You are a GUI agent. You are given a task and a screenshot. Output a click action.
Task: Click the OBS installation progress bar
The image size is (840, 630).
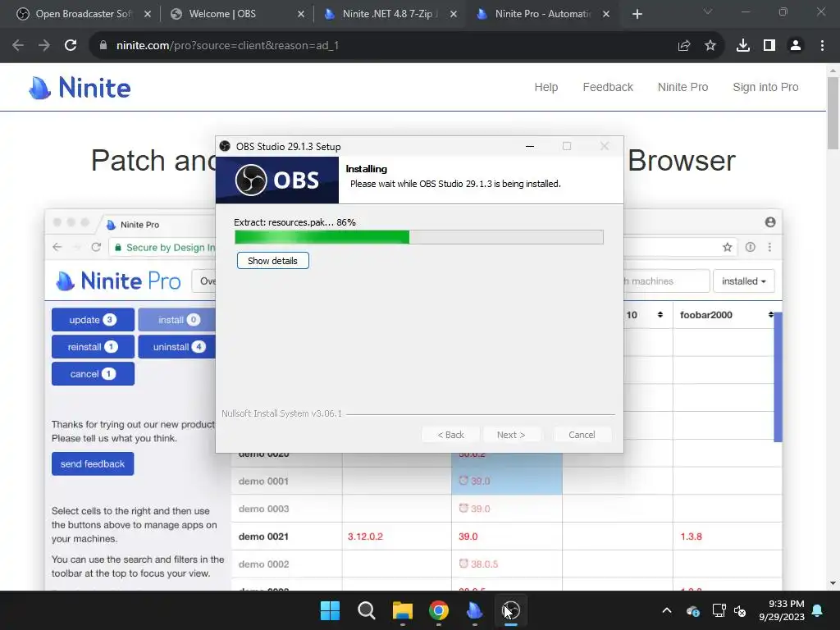tap(419, 237)
